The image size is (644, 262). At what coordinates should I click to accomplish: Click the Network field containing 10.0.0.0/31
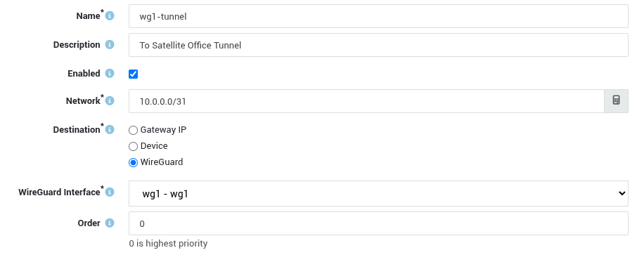366,101
